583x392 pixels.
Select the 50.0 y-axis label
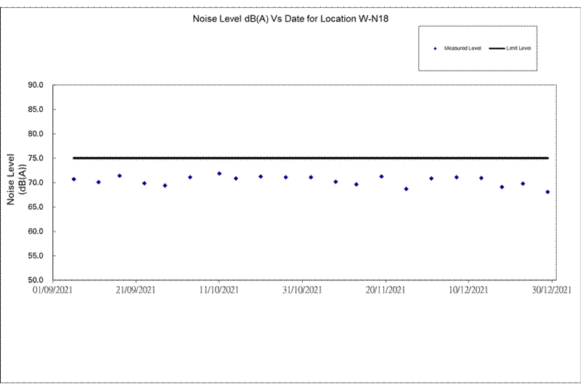tap(36, 280)
